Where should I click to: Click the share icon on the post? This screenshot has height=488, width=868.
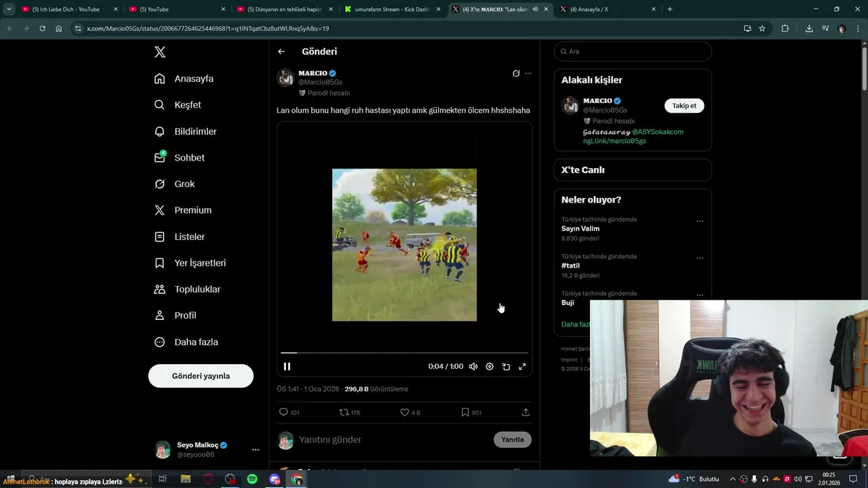[526, 412]
